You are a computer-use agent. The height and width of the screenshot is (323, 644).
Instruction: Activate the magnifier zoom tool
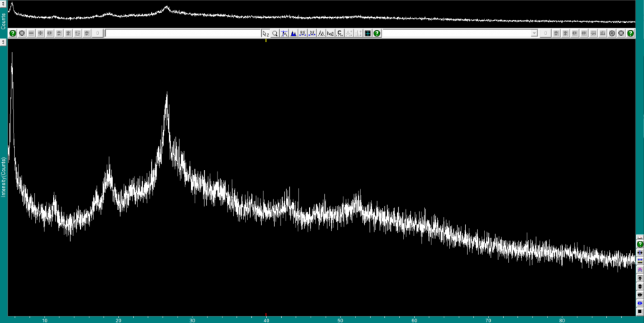(275, 34)
